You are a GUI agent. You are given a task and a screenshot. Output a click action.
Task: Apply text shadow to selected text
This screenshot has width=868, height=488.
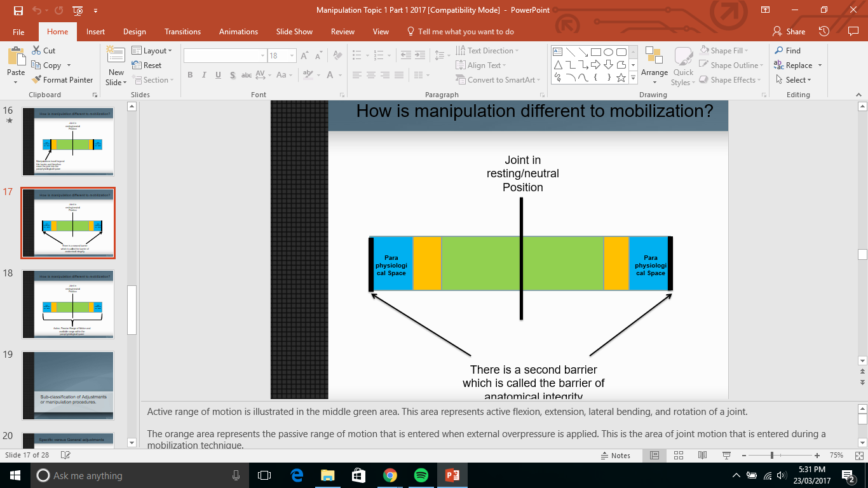232,75
